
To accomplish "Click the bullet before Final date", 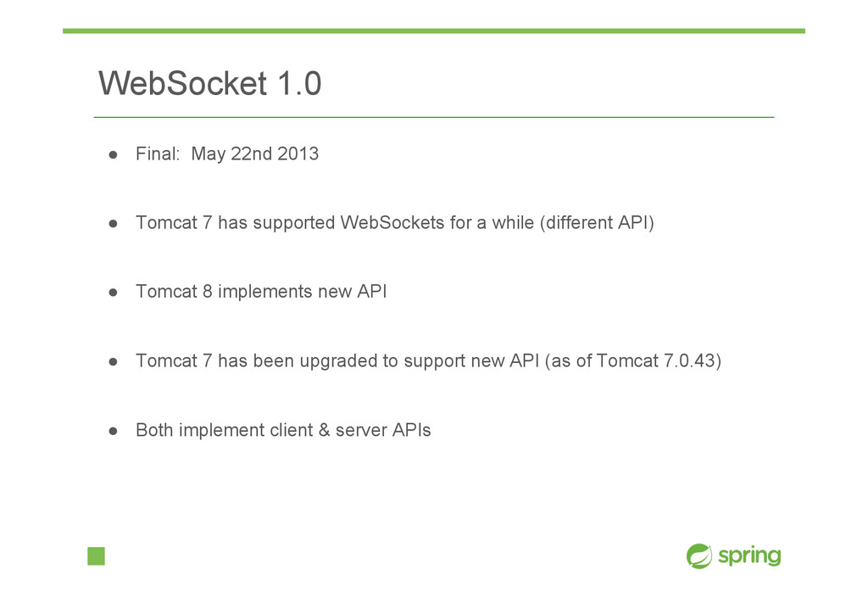I will point(113,155).
